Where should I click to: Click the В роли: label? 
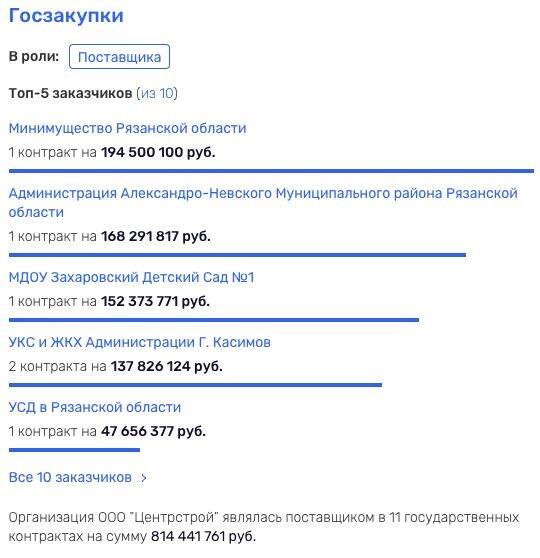click(x=34, y=57)
